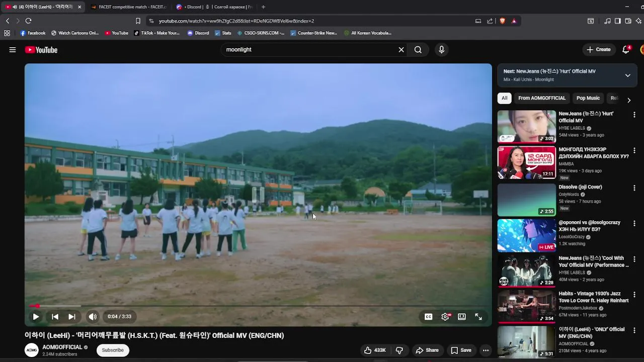This screenshot has height=362, width=644.
Task: Subscribe to AOMGOFFICIAL
Action: tap(113, 350)
